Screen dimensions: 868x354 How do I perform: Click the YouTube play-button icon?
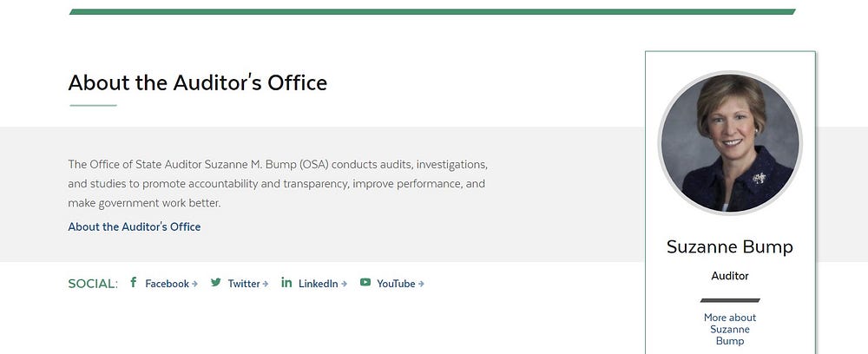pyautogui.click(x=365, y=283)
